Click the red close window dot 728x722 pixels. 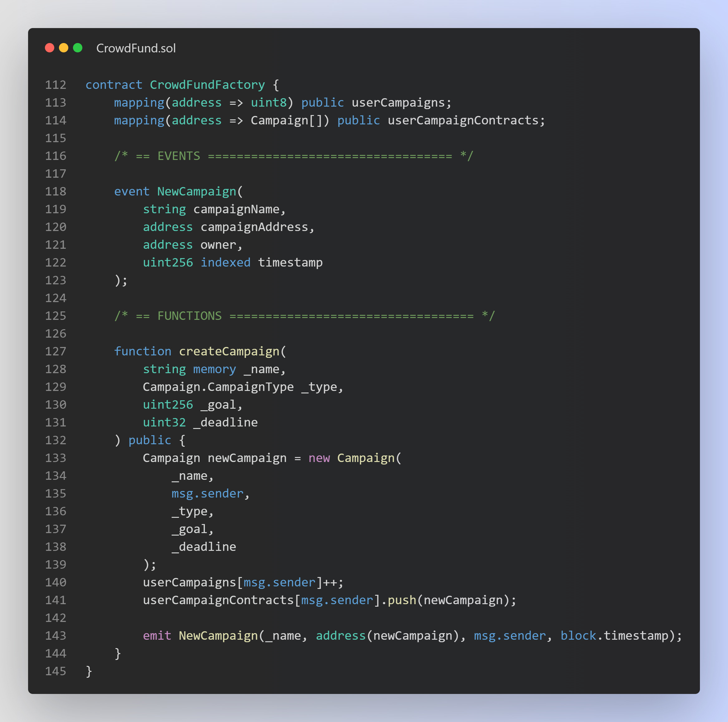tap(50, 48)
